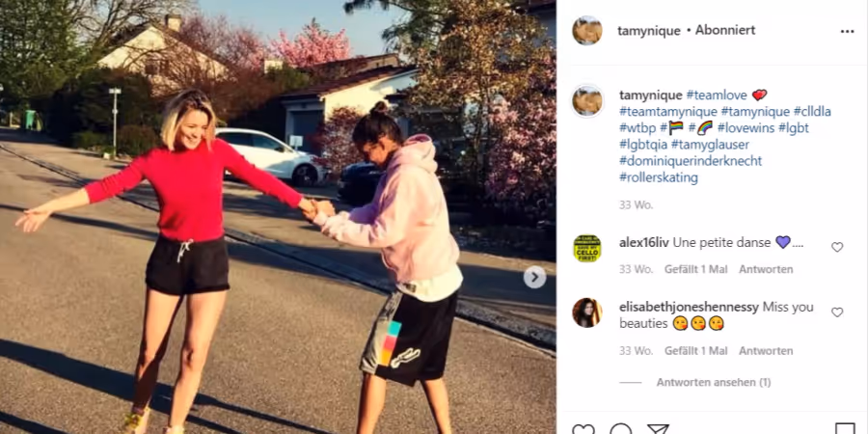This screenshot has height=434, width=868.
Task: Share post via paper plane icon
Action: click(x=658, y=429)
